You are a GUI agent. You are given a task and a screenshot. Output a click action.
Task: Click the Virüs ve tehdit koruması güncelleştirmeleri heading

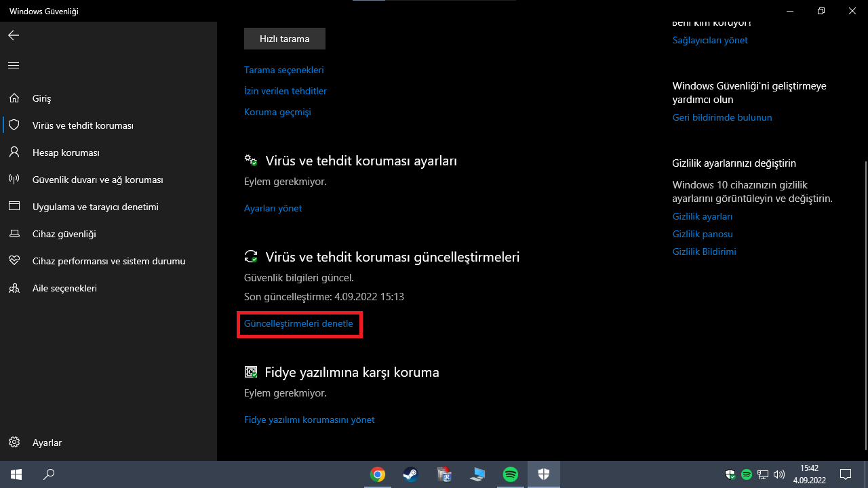pyautogui.click(x=393, y=258)
